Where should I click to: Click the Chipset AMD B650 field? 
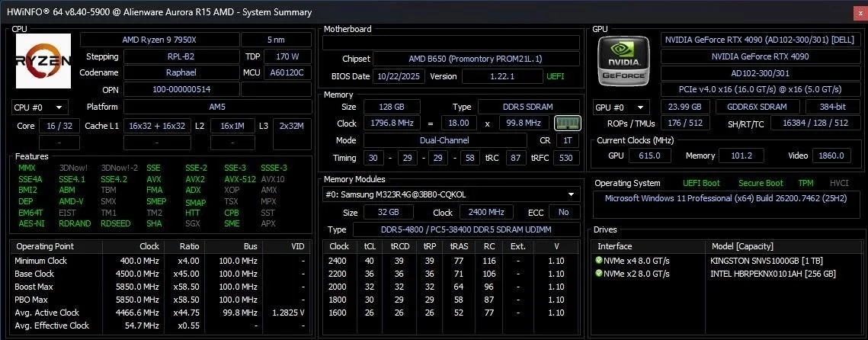click(476, 59)
